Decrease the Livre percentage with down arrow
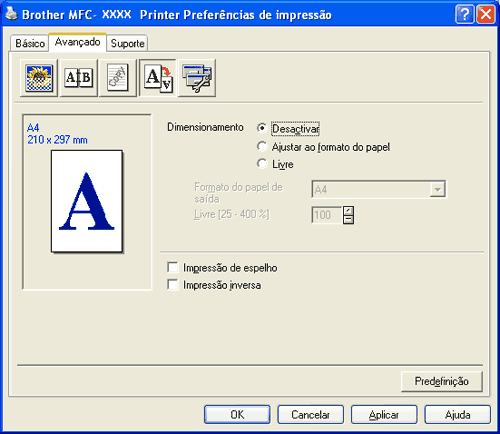This screenshot has height=434, width=500. tap(348, 219)
